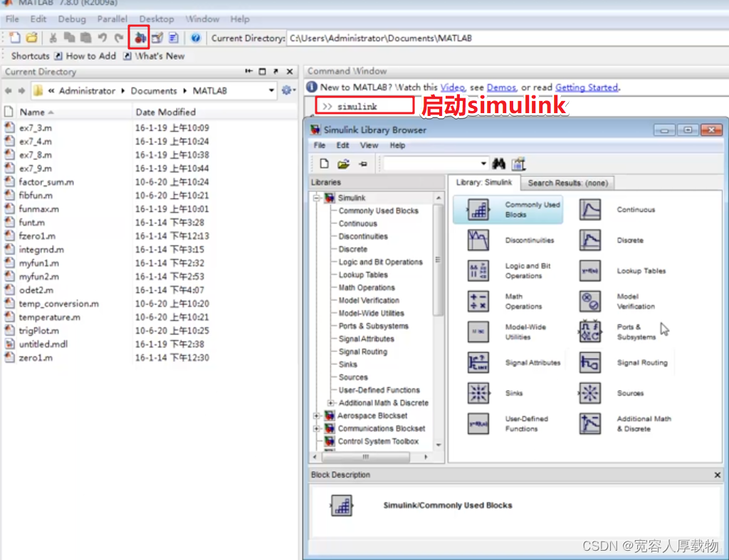Open Logic and Bit Operations block icon
Screen dimensions: 729x560
click(x=478, y=270)
